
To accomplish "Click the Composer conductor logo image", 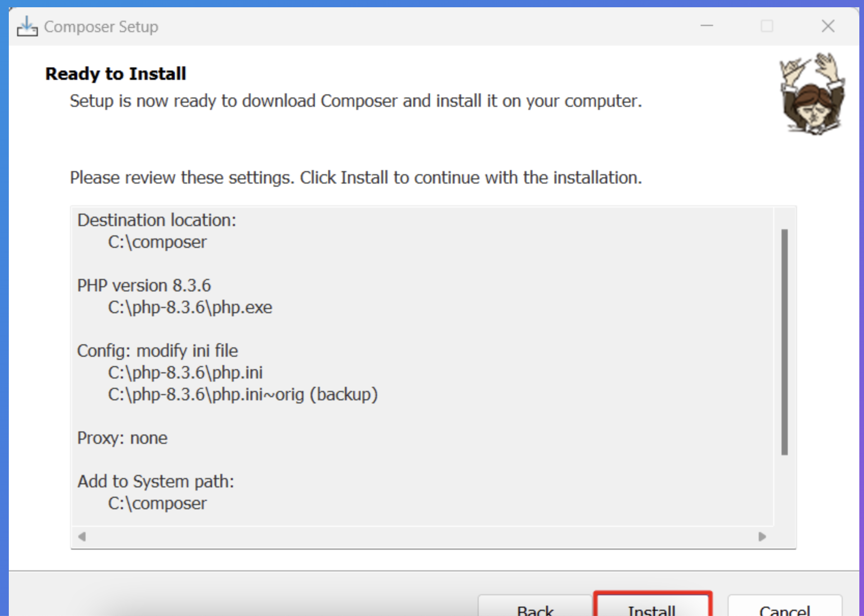I will tap(812, 94).
